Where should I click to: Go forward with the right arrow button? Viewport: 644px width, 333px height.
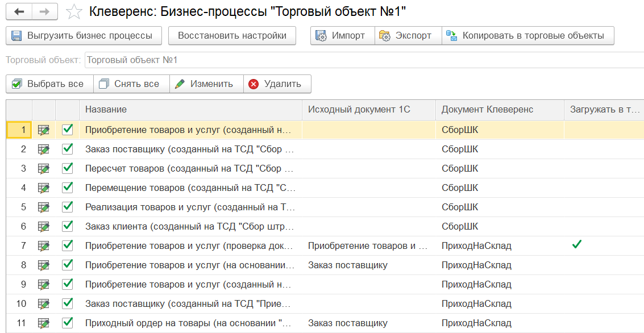(44, 12)
